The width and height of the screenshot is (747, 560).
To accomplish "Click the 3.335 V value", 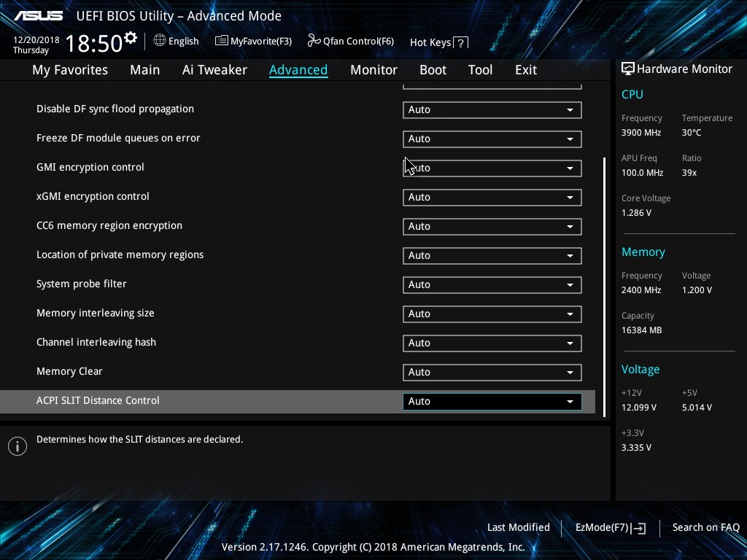I will pos(636,448).
